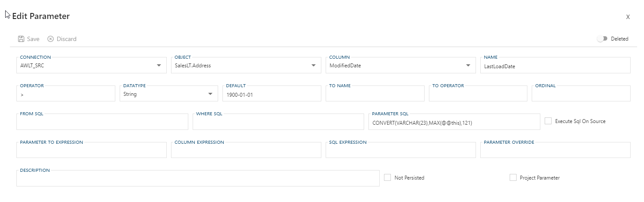Check the Not Persisted checkbox
644x202 pixels.
387,177
